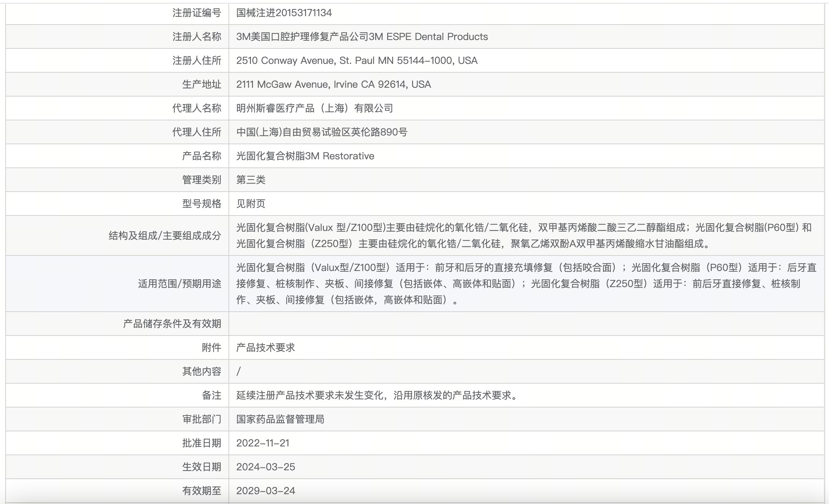Select the slash value of 其他内容
The height and width of the screenshot is (504, 829).
coord(239,371)
